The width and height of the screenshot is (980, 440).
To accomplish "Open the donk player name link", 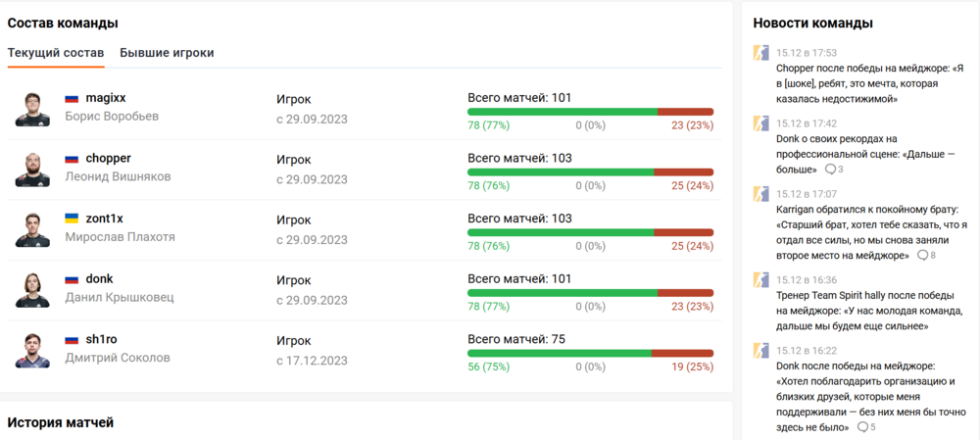I will point(99,279).
